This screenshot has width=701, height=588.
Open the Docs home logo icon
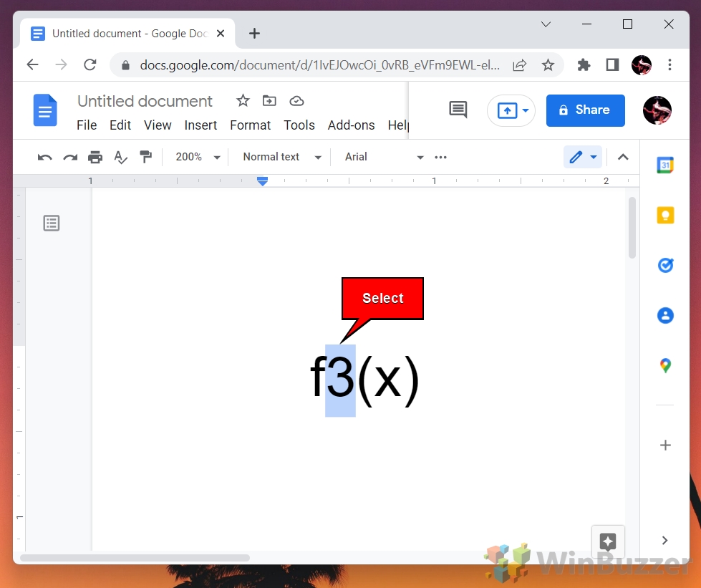point(45,110)
